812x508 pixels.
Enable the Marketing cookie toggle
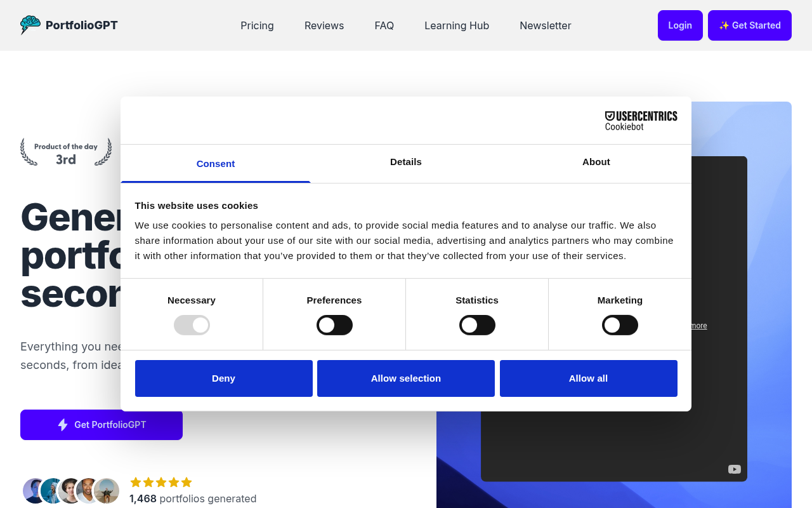pos(620,324)
